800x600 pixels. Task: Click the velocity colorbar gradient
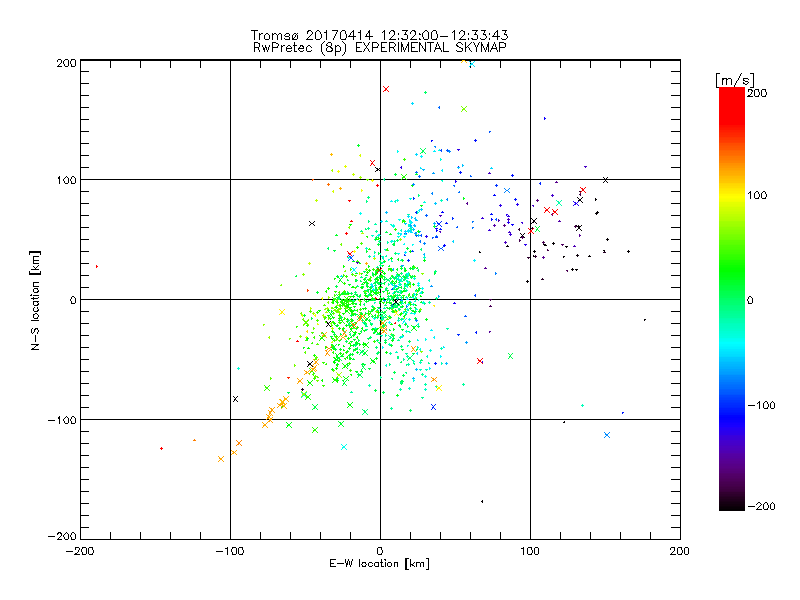tap(732, 299)
